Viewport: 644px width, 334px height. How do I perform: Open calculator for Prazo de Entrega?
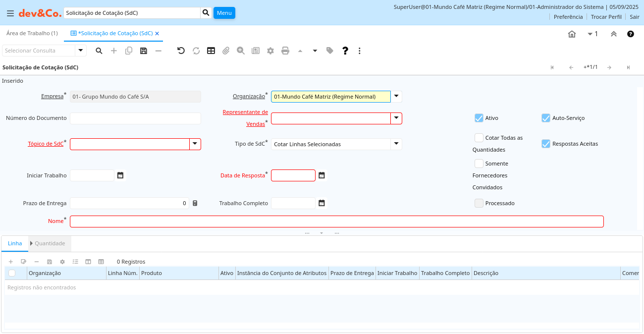(x=195, y=203)
